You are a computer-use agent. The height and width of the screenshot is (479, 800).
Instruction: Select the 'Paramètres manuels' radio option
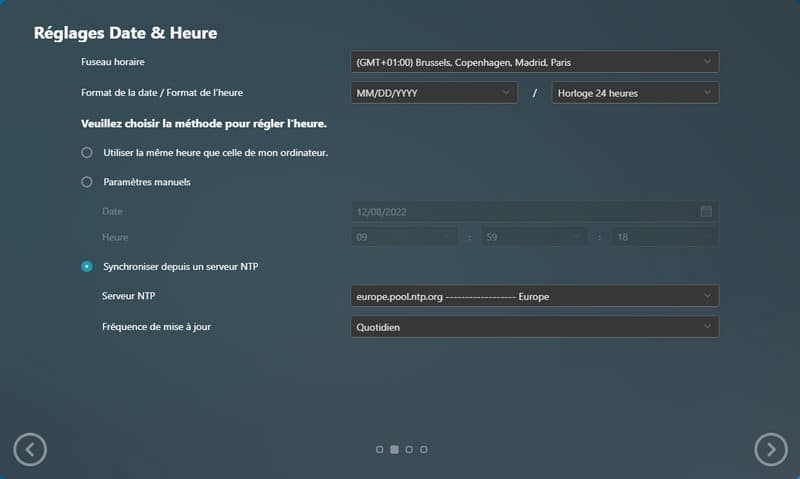(87, 182)
